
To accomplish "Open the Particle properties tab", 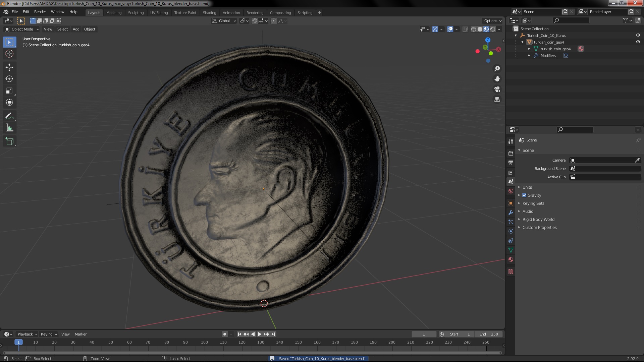I will [511, 222].
